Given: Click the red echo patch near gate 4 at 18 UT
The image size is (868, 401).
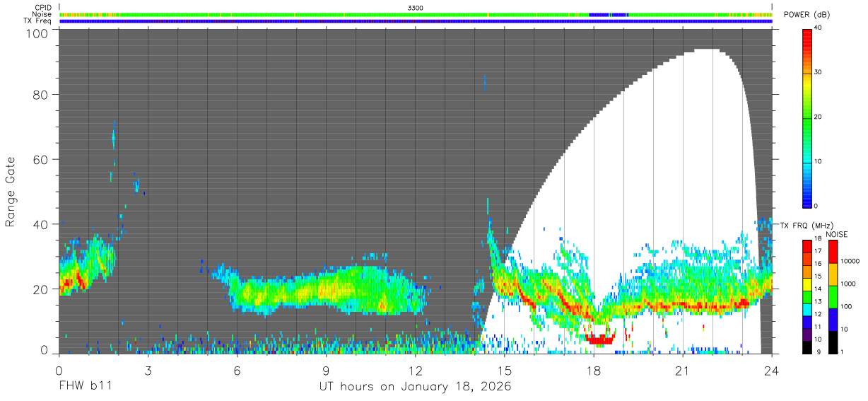Looking at the screenshot, I should coord(600,340).
